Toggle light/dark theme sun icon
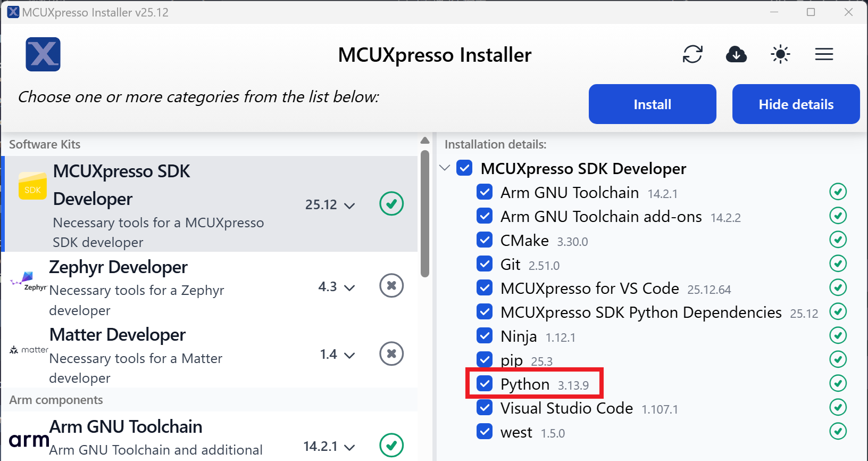 (780, 54)
